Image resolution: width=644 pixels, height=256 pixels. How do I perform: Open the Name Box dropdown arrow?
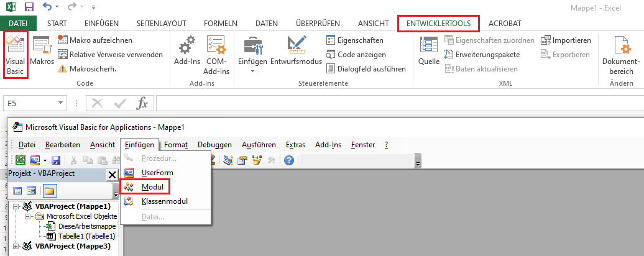[x=60, y=103]
